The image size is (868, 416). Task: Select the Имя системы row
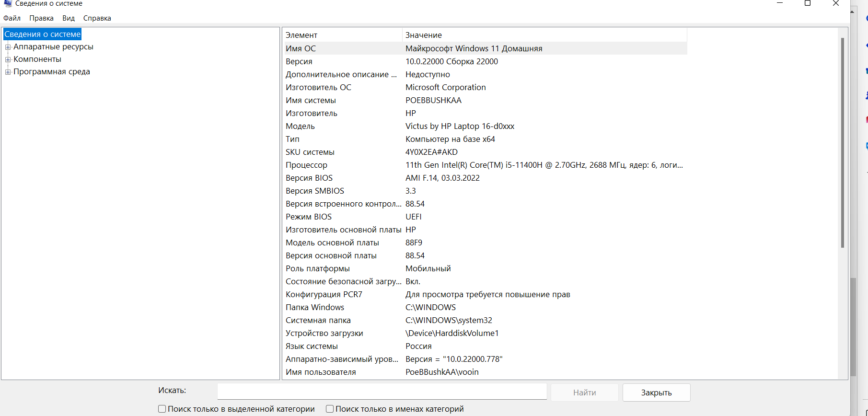click(486, 100)
